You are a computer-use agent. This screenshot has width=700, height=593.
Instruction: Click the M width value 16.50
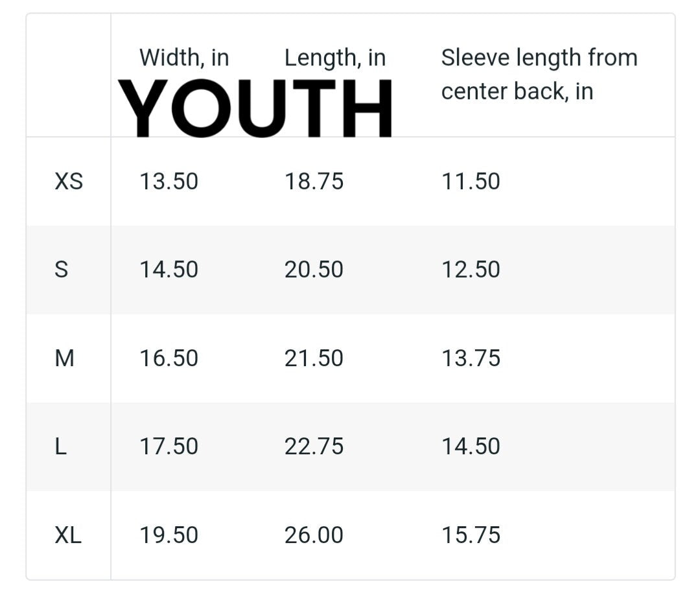tap(169, 358)
